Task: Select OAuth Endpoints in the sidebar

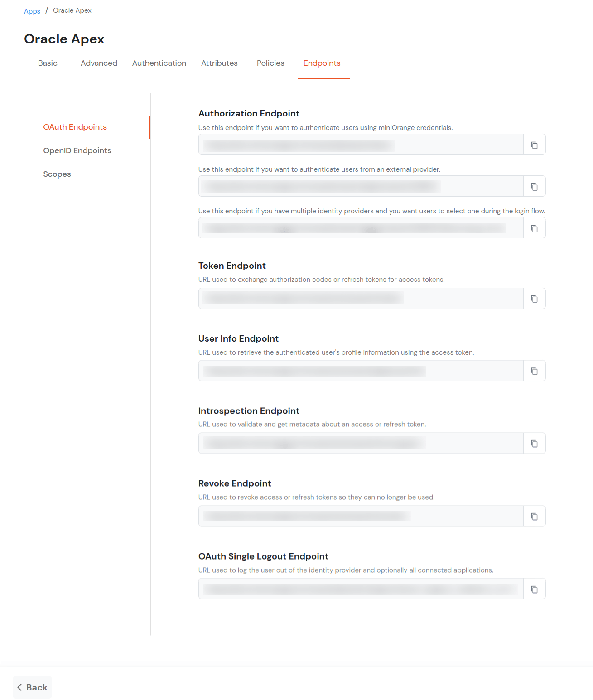Action: click(75, 127)
